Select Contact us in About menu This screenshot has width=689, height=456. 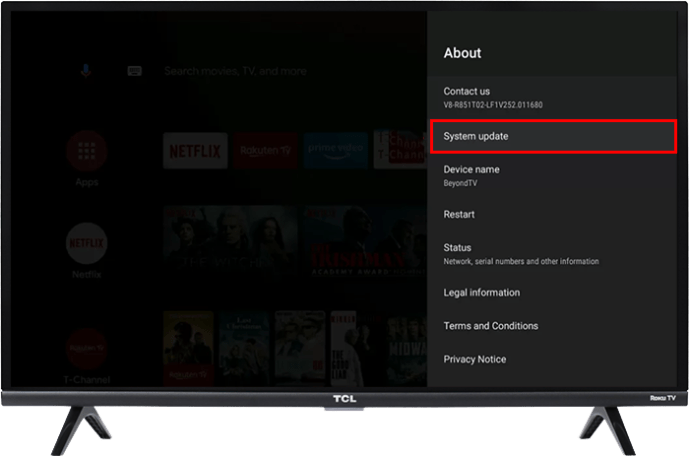[553, 96]
